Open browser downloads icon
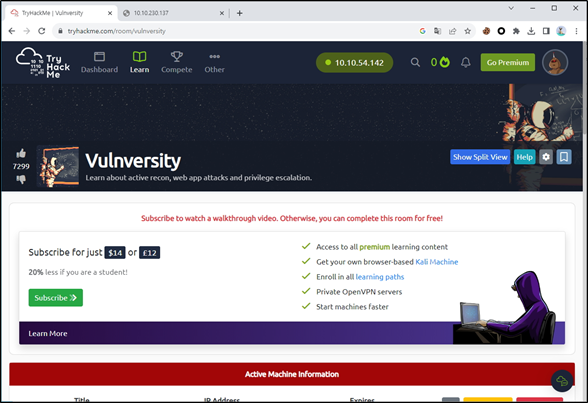This screenshot has width=588, height=403. coord(531,31)
